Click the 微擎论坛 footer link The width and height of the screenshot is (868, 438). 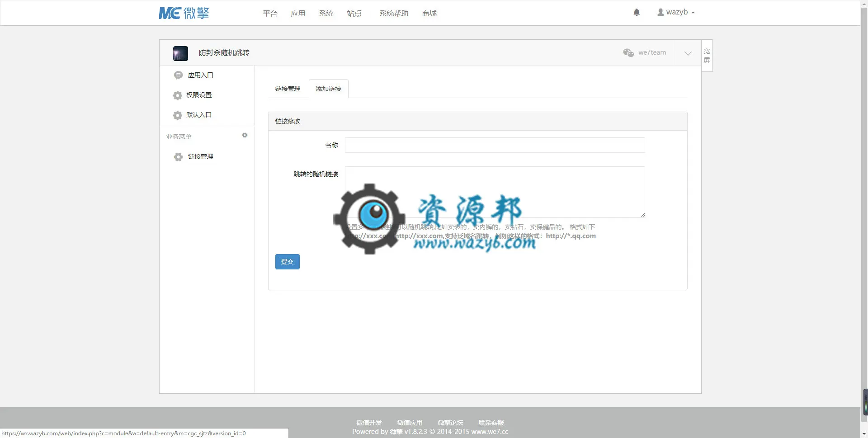pyautogui.click(x=450, y=423)
